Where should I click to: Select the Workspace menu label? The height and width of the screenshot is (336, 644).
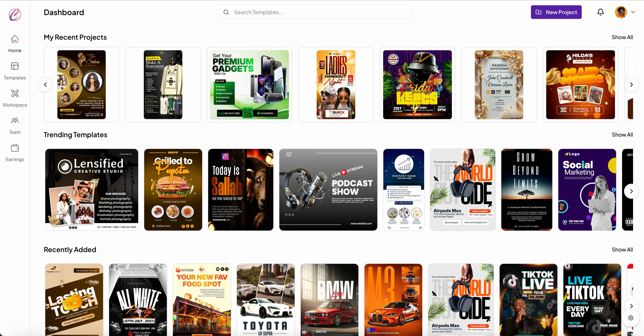point(15,105)
